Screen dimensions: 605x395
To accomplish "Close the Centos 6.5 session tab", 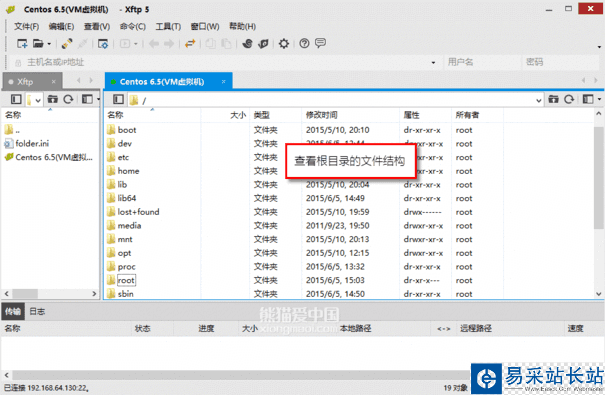I will (223, 81).
